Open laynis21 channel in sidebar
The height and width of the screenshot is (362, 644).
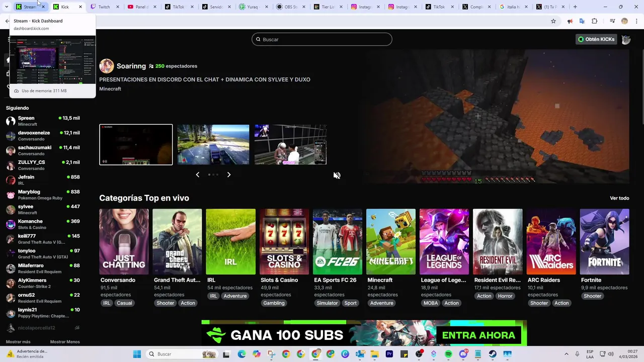tap(43, 313)
